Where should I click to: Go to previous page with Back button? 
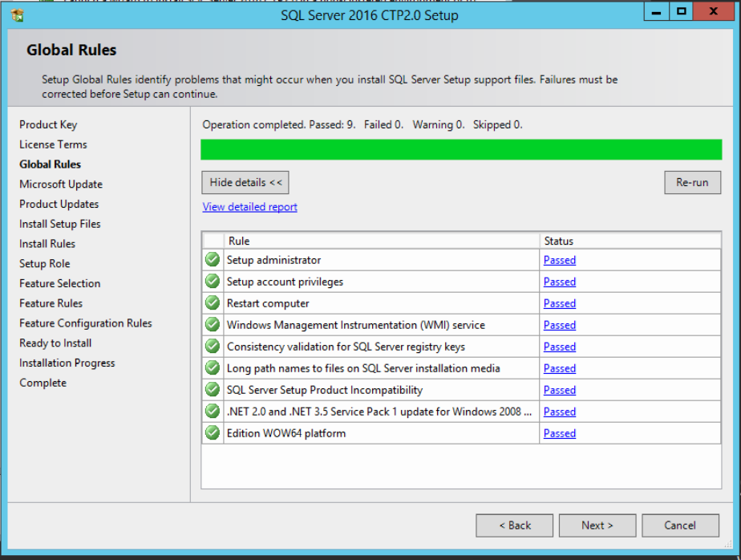click(x=515, y=526)
